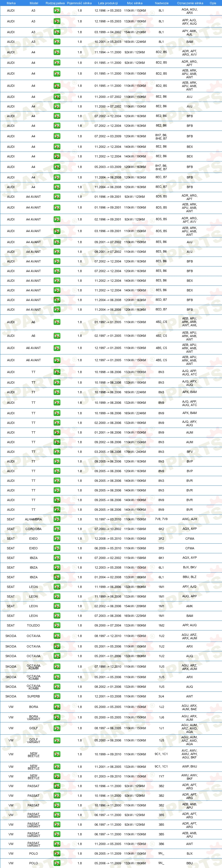Click fuel icon in Skoda Superb row
The width and height of the screenshot is (222, 868).
tap(57, 696)
